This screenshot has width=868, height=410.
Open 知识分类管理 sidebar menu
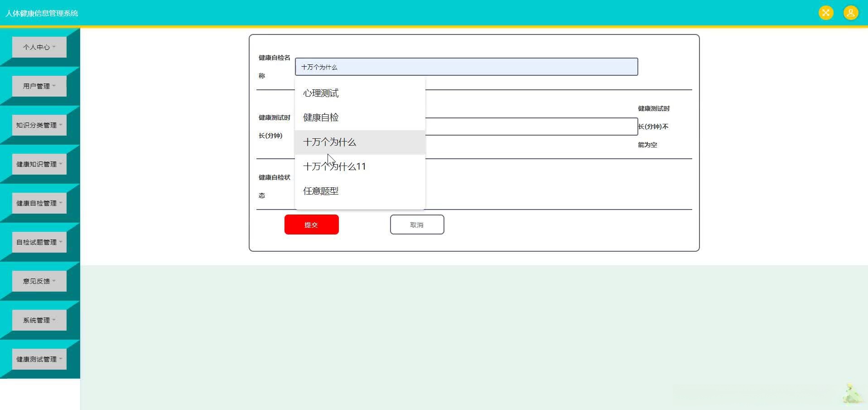(x=39, y=125)
